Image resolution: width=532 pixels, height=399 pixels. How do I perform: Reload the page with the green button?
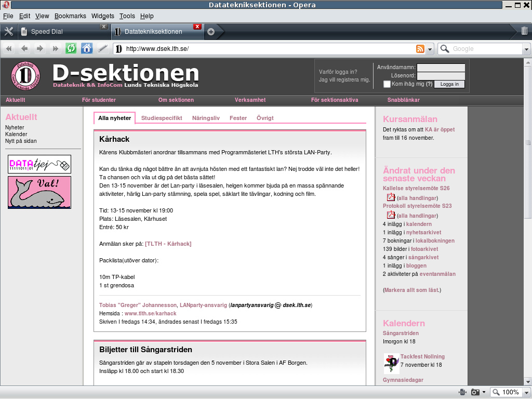[x=71, y=48]
